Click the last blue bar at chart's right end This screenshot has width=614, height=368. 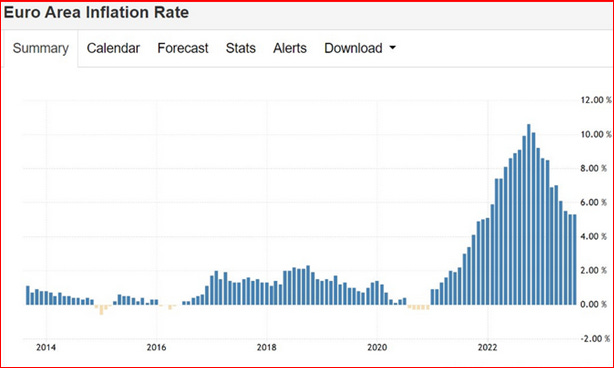(574, 260)
